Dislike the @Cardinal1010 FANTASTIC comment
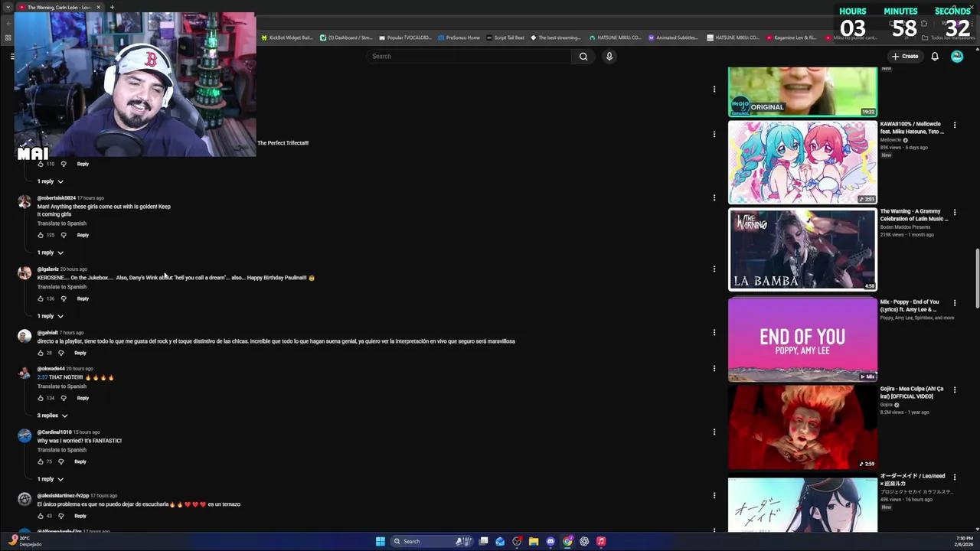Screen dimensions: 980x551 (61, 461)
